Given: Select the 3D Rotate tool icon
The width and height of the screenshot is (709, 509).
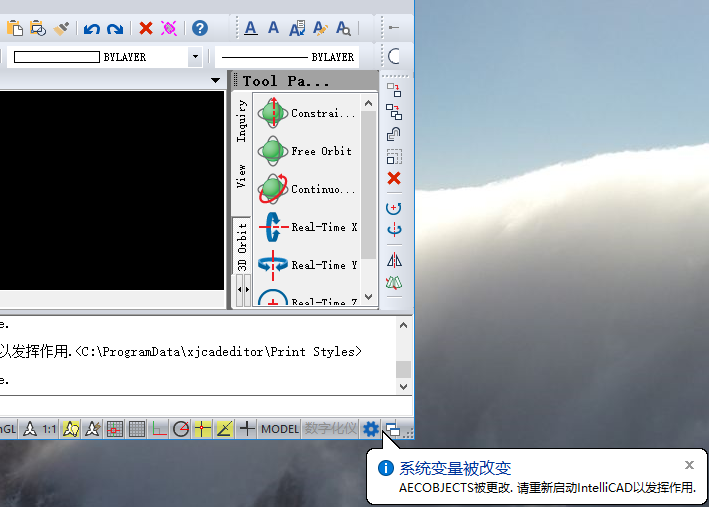Looking at the screenshot, I should 394,230.
